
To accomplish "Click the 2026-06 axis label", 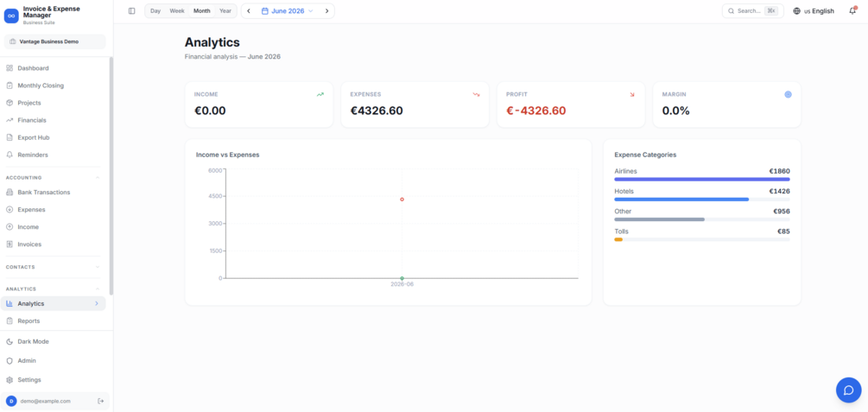I will 402,284.
